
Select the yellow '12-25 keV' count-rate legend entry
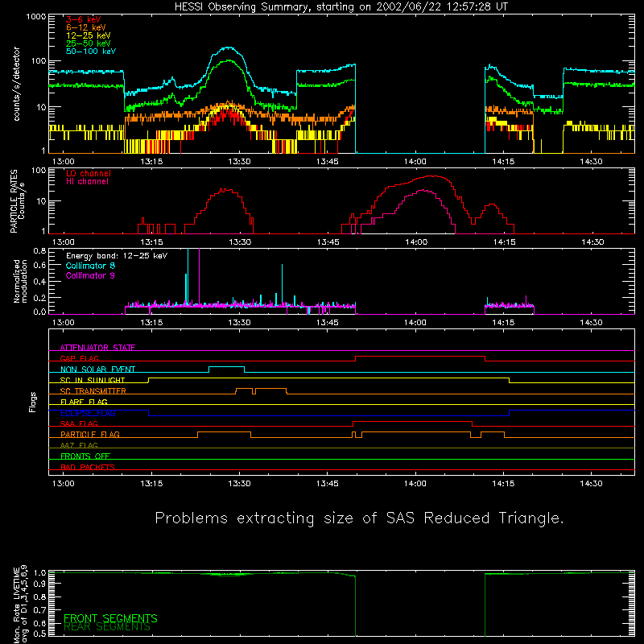[89, 35]
